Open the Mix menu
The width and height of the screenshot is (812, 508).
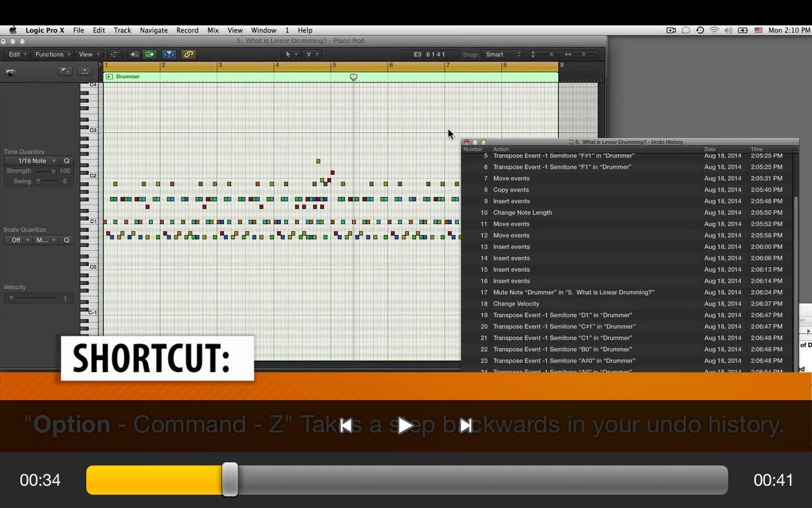pyautogui.click(x=213, y=30)
